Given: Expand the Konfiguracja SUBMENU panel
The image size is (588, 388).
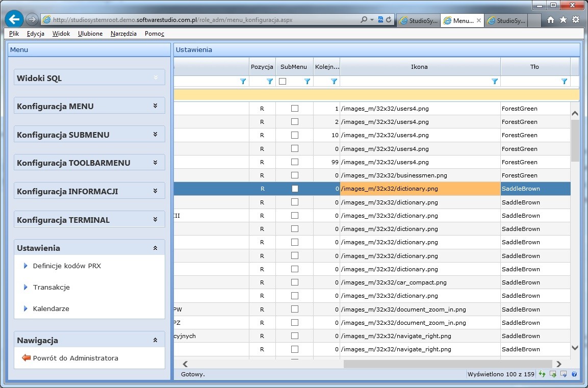Looking at the screenshot, I should coord(155,134).
